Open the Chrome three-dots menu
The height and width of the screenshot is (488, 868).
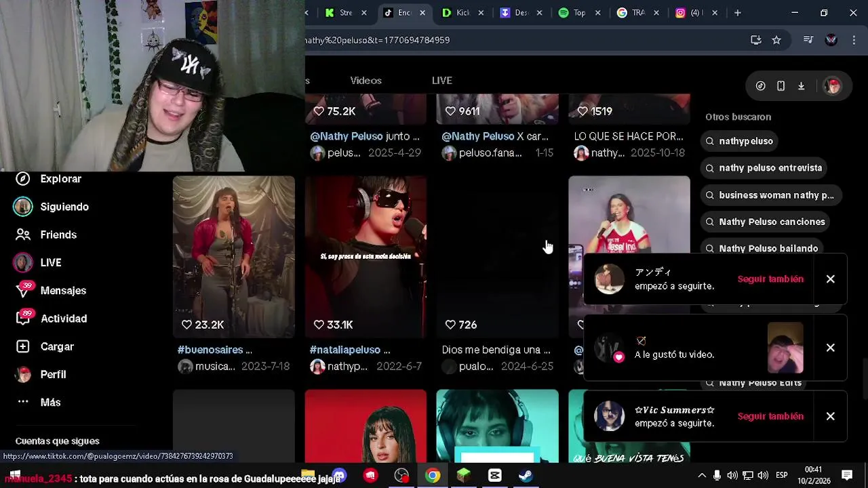(853, 40)
